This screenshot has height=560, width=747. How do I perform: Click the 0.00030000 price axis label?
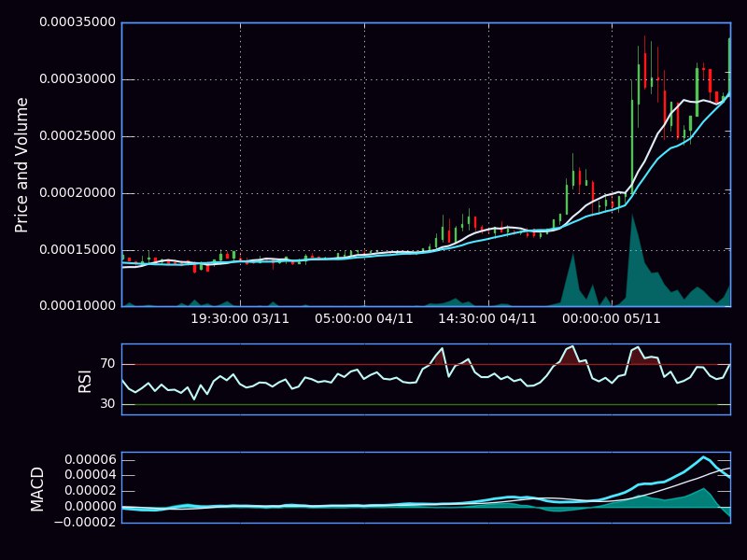(x=78, y=79)
